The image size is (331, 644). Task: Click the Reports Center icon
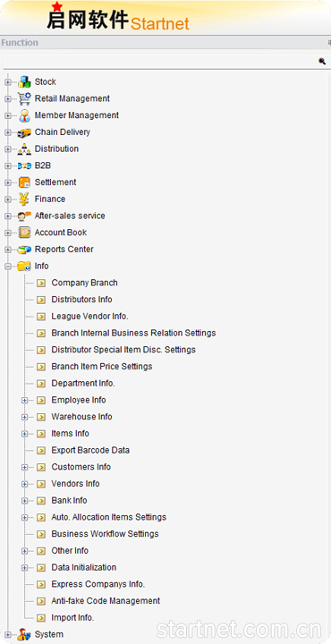(x=24, y=250)
